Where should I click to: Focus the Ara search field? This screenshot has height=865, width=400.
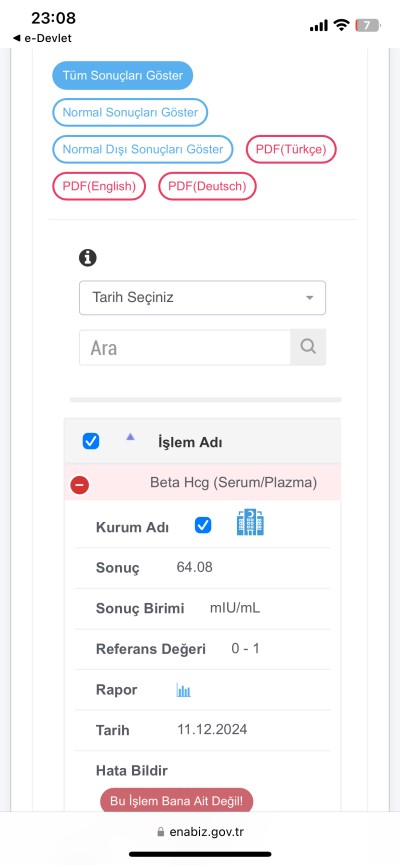click(185, 348)
